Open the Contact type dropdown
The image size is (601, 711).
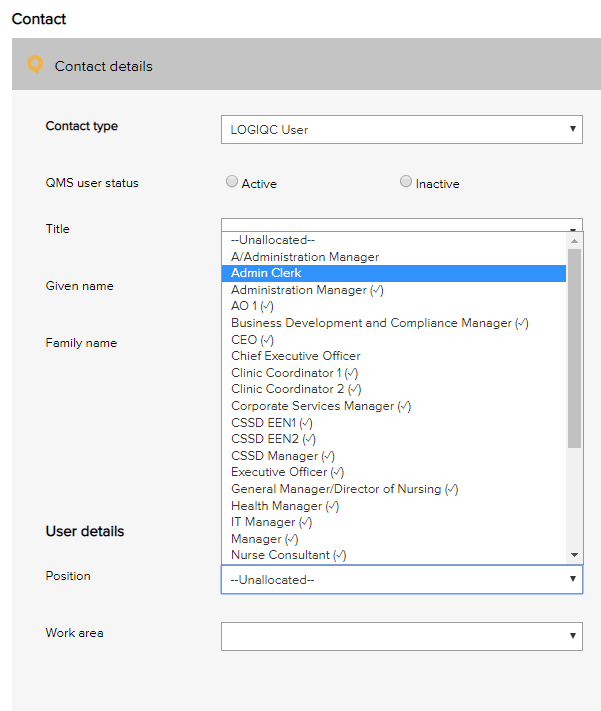pyautogui.click(x=401, y=129)
